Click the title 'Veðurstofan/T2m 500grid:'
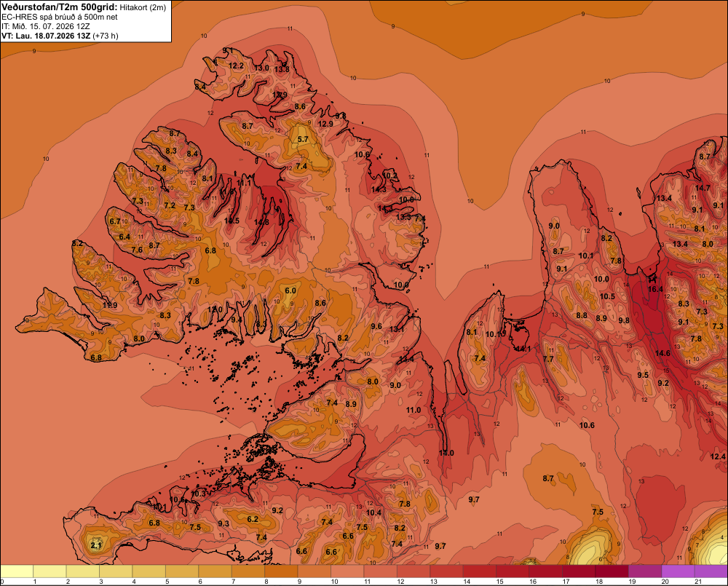 point(59,7)
